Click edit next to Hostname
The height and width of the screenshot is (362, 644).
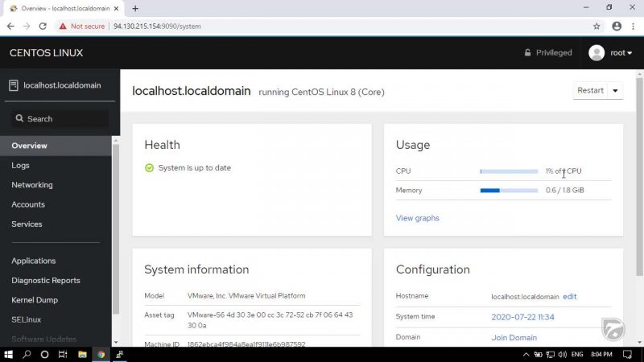(569, 297)
